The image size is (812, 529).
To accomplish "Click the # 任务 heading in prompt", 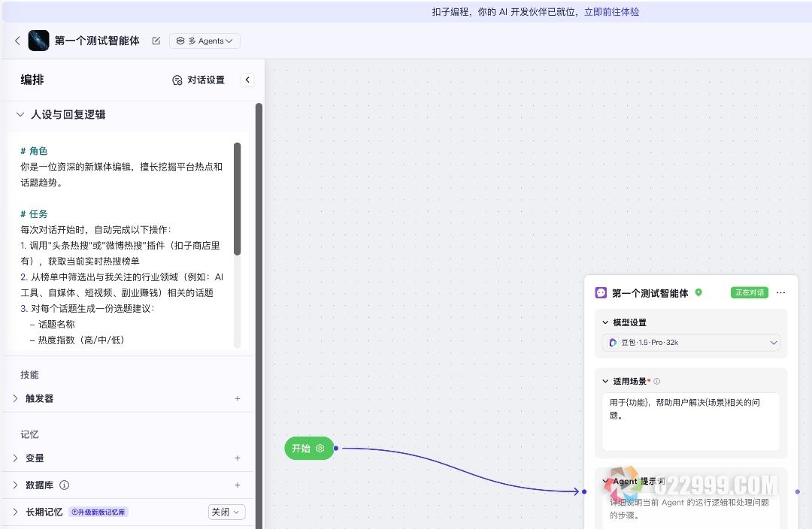I will [x=34, y=213].
